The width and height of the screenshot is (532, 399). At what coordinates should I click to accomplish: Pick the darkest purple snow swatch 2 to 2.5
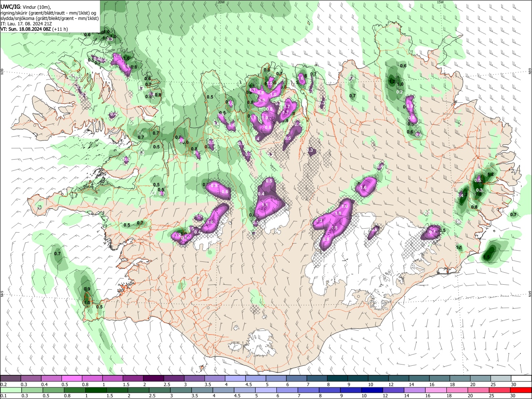pos(153,379)
